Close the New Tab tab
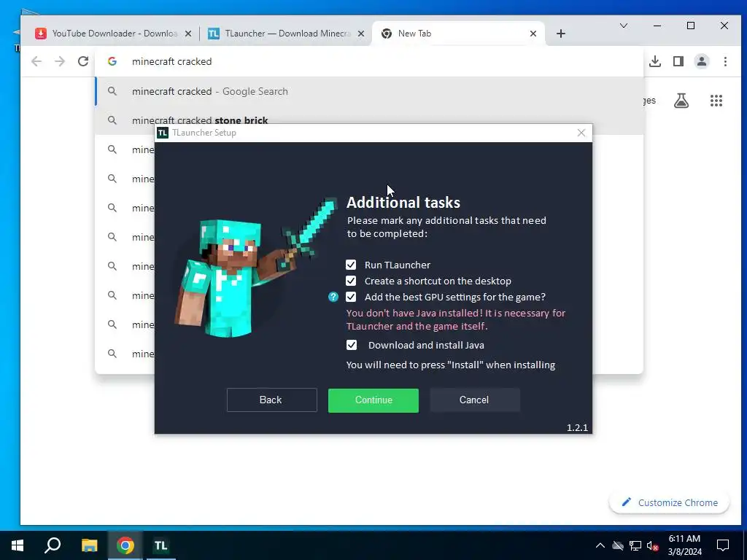This screenshot has height=560, width=747. click(533, 34)
